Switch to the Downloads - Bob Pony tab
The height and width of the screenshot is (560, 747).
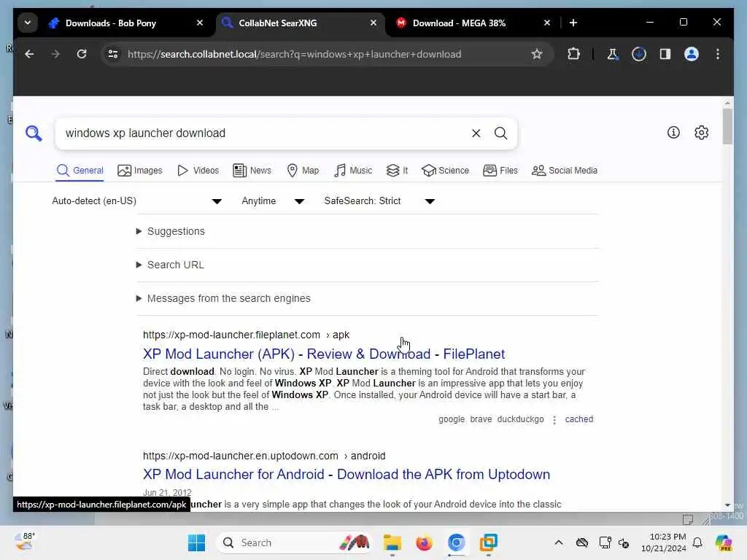coord(111,23)
